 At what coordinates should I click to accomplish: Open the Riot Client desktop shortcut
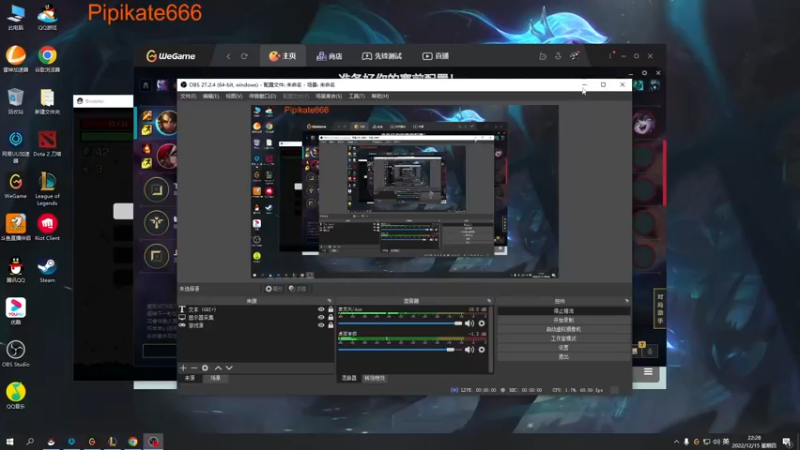(x=47, y=228)
